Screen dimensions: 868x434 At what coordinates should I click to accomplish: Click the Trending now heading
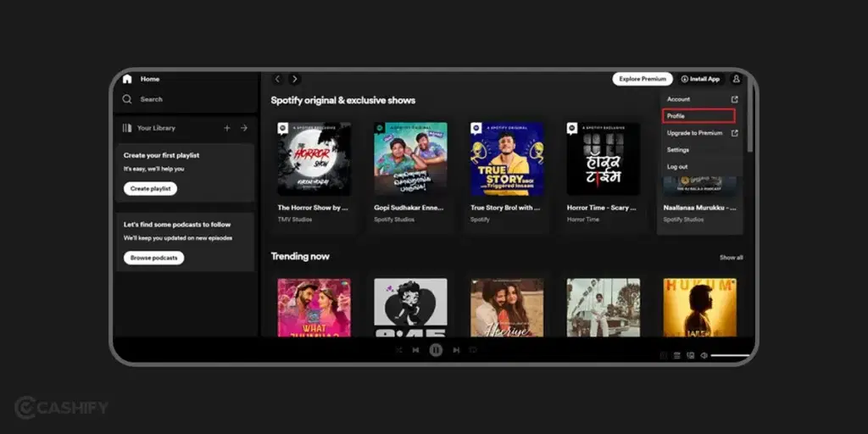tap(300, 256)
